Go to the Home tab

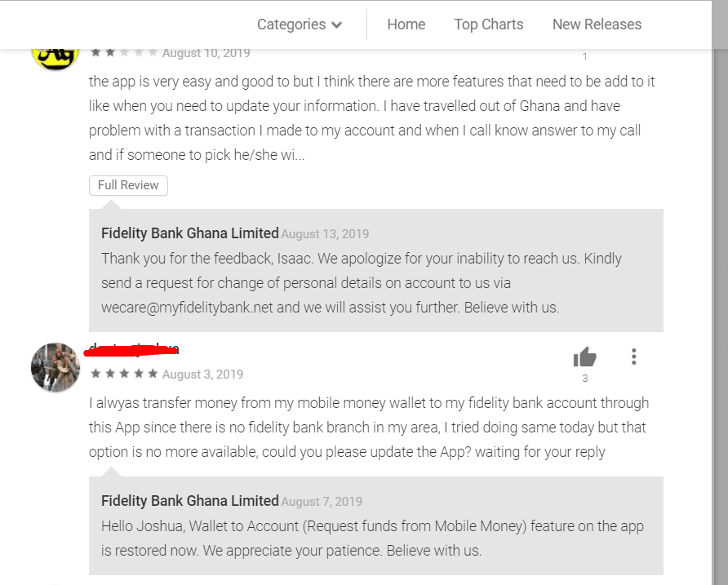406,24
